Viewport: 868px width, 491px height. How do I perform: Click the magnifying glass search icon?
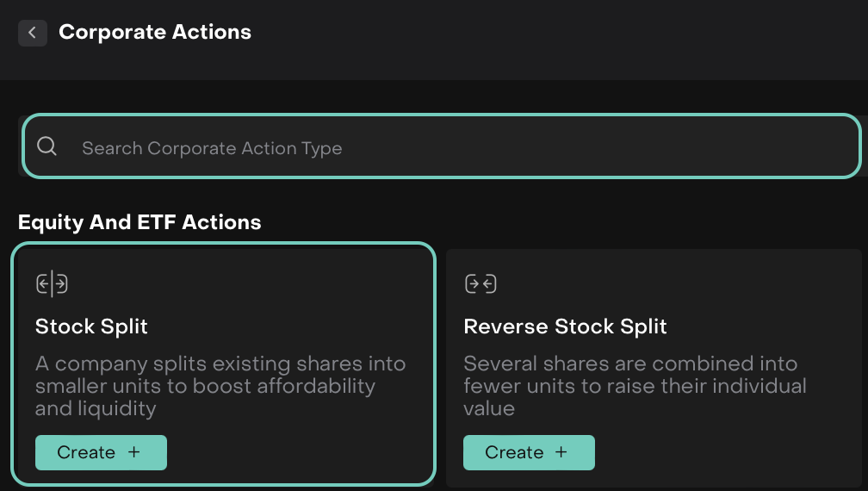tap(47, 146)
